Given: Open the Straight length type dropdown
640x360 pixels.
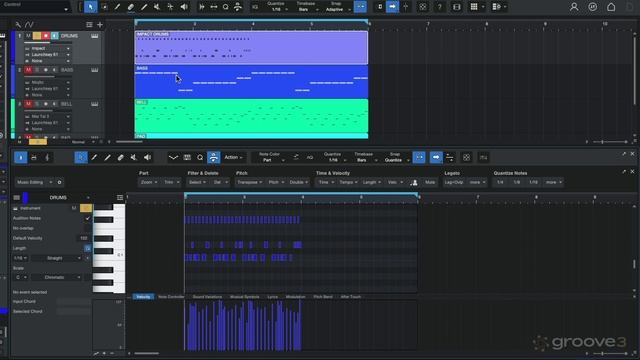Looking at the screenshot, I should [56, 258].
